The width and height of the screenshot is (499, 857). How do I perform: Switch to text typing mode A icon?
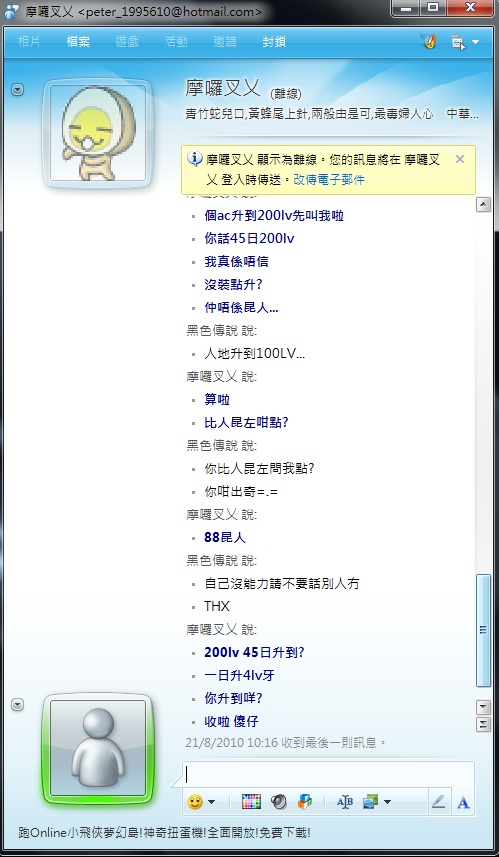pyautogui.click(x=463, y=802)
